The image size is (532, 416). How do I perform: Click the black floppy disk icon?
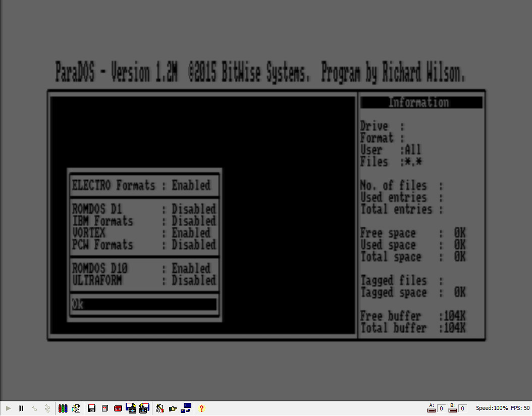pos(91,408)
